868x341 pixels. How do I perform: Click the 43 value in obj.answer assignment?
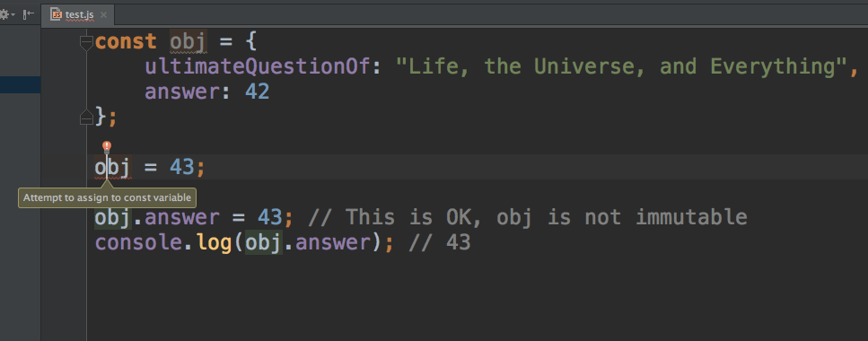270,217
